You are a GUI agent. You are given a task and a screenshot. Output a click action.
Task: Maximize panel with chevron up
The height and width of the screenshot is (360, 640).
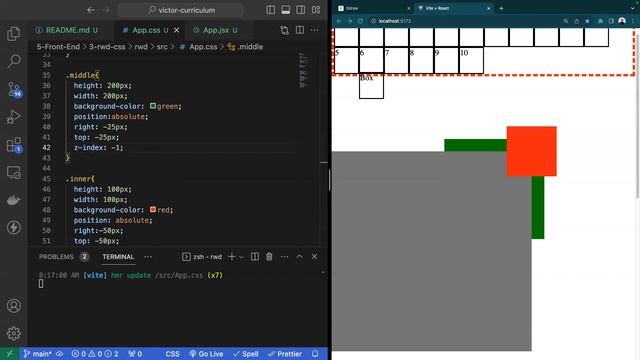(x=300, y=257)
